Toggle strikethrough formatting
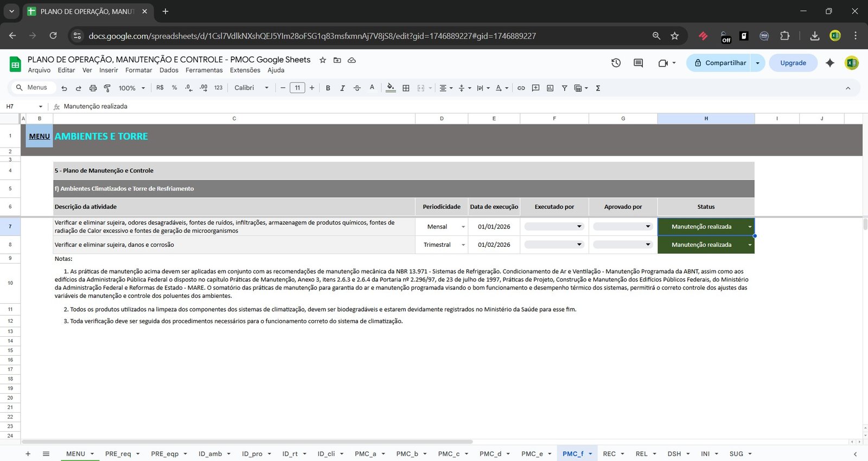The width and height of the screenshot is (868, 461). click(357, 88)
